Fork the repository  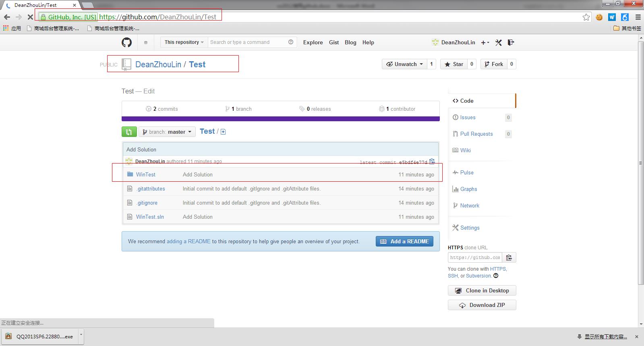tap(494, 64)
